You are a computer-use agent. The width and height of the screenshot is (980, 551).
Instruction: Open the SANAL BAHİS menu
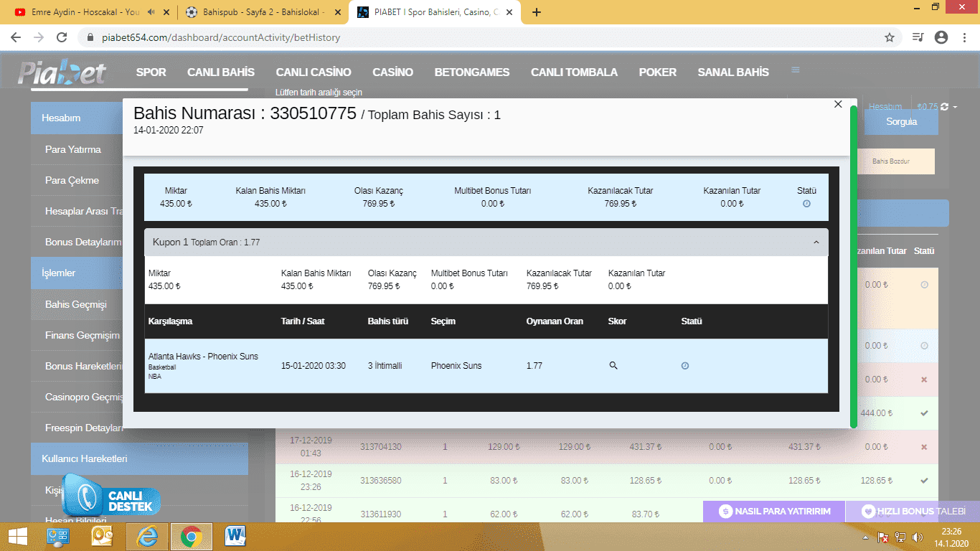click(733, 72)
